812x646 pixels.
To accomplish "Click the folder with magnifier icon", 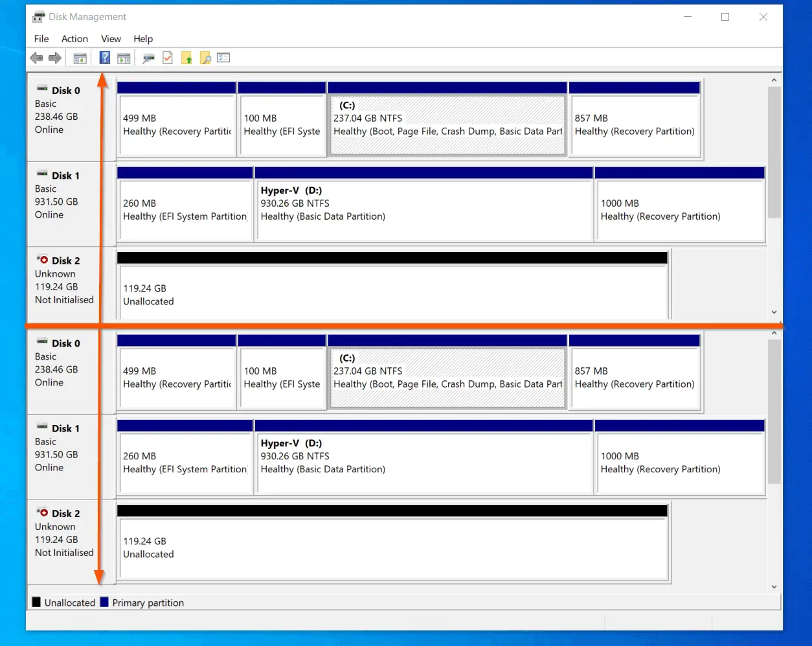I will [x=205, y=58].
